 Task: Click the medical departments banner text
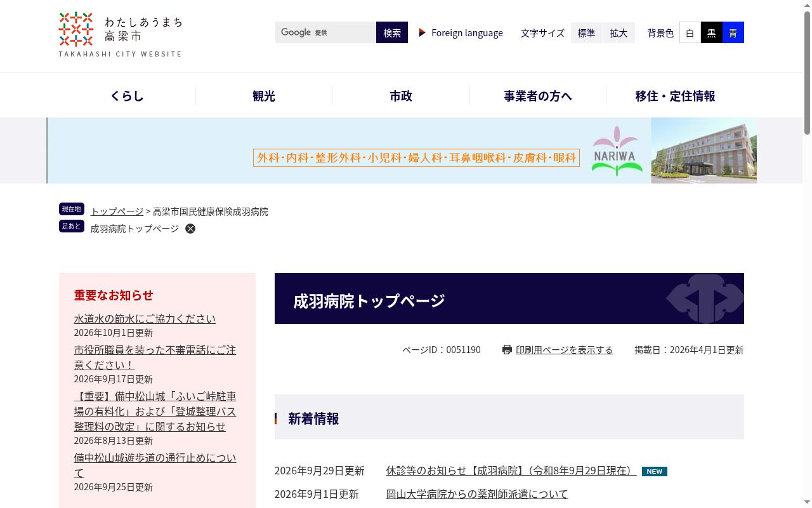(x=416, y=157)
